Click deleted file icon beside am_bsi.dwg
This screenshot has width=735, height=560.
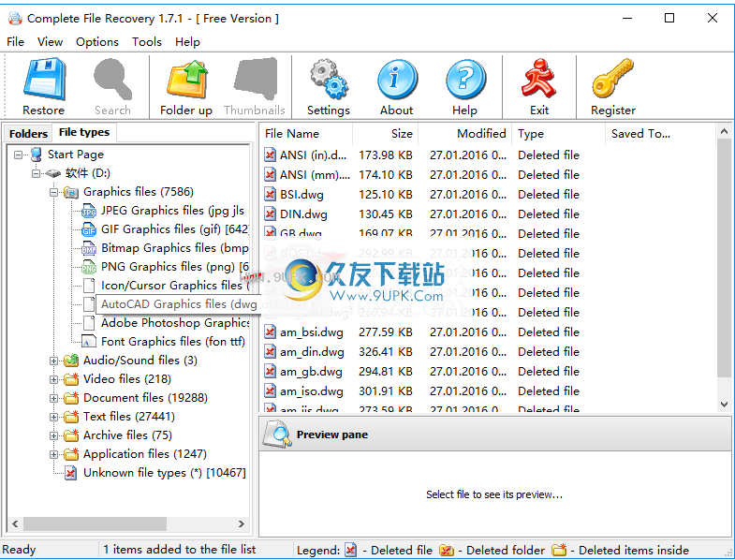click(270, 332)
